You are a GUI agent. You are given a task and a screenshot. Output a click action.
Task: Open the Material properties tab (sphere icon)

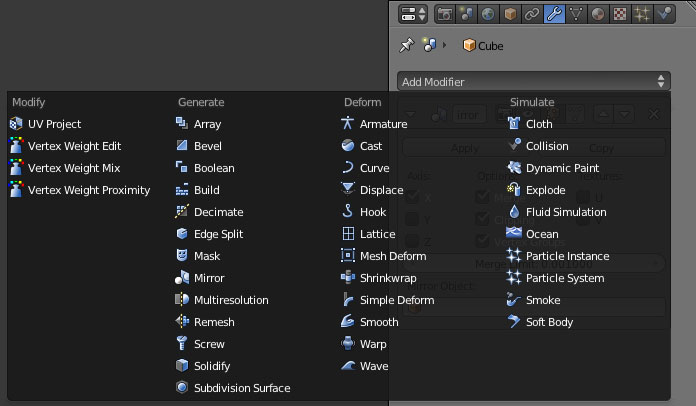point(598,14)
